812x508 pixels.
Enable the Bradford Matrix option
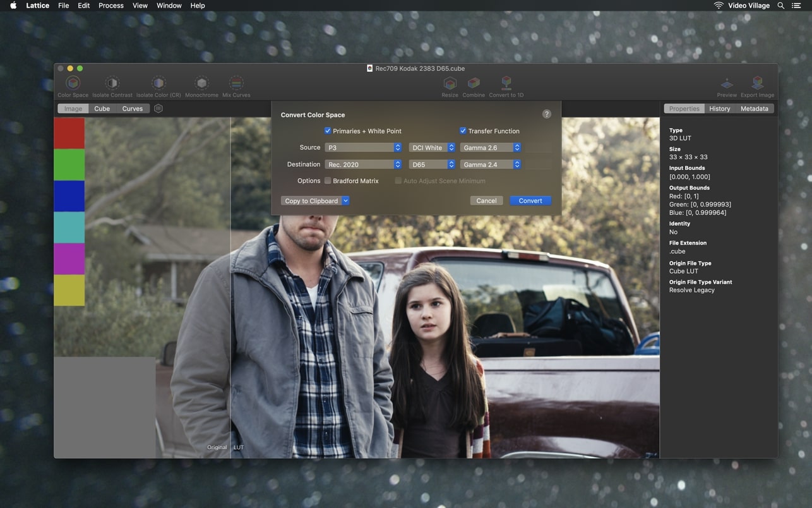click(x=328, y=181)
